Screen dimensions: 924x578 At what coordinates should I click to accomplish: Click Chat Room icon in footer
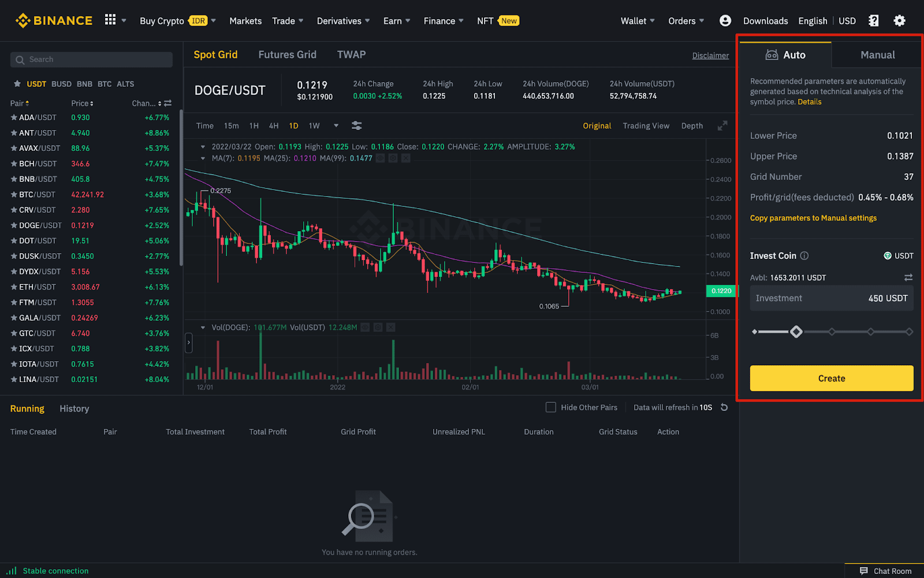tap(864, 571)
